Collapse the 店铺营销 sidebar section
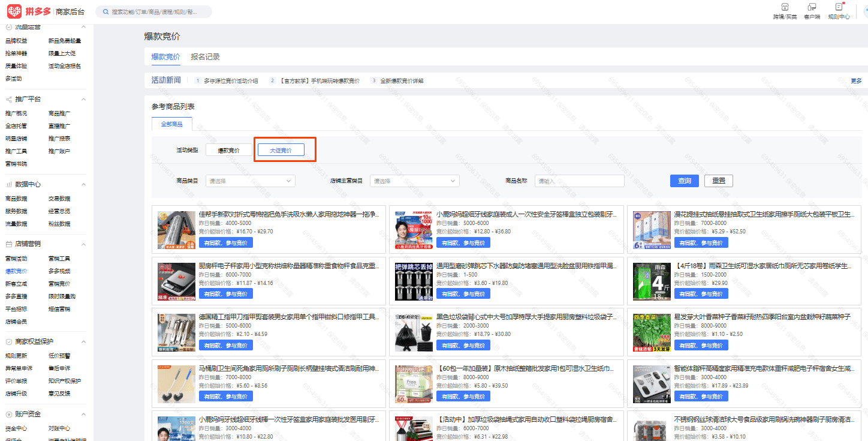The image size is (868, 441). click(x=83, y=244)
